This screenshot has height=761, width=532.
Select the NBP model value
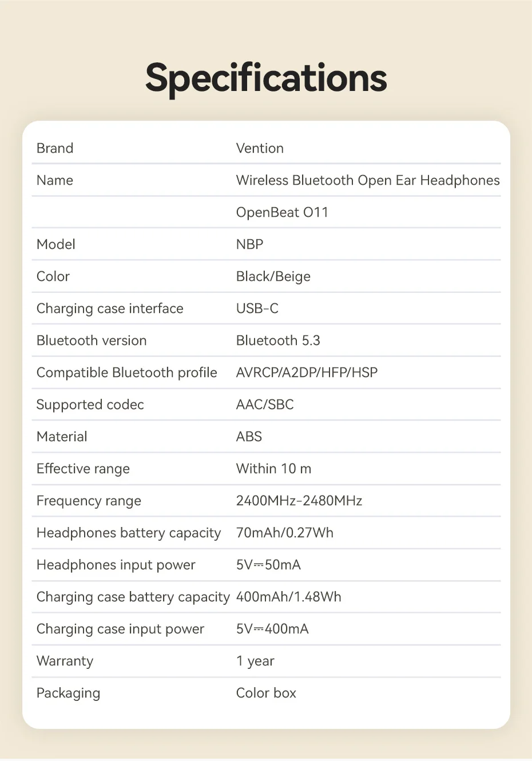pos(249,244)
